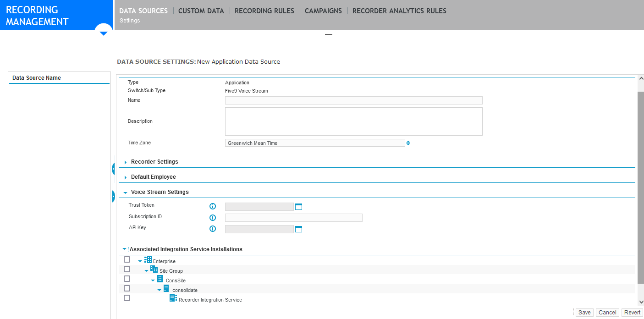Open the Trust Token popup editor icon
Screen dimensions: 644x319
299,206
